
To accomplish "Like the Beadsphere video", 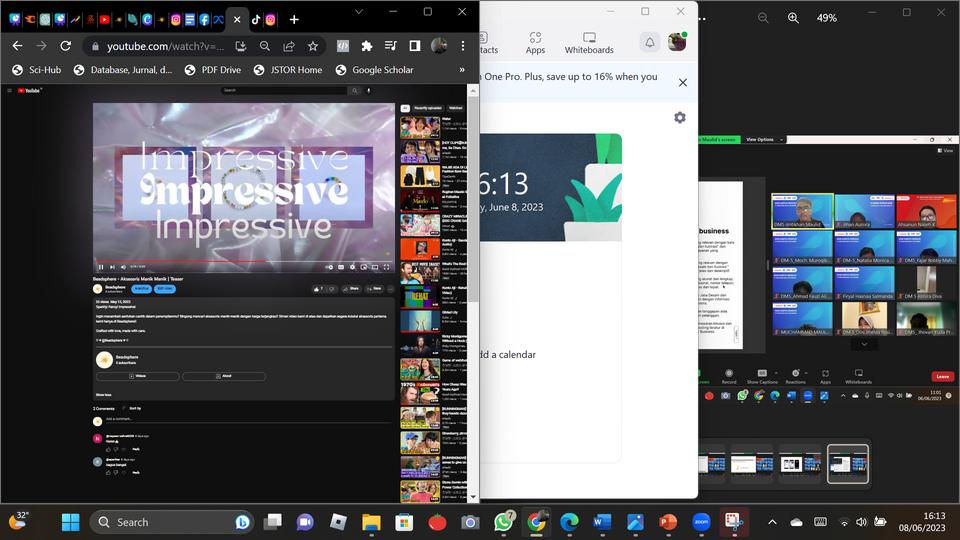I will point(318,288).
